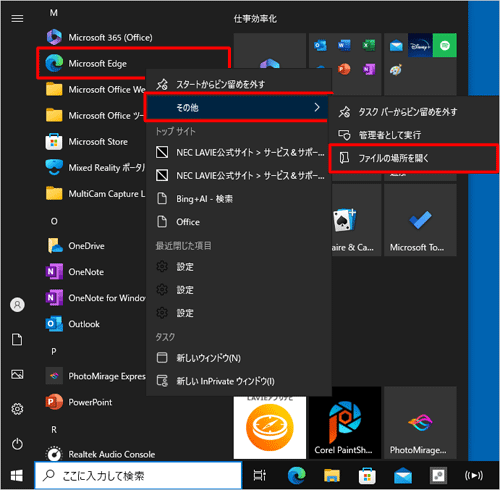Open Microsoft Edge from the taskbar

click(296, 475)
